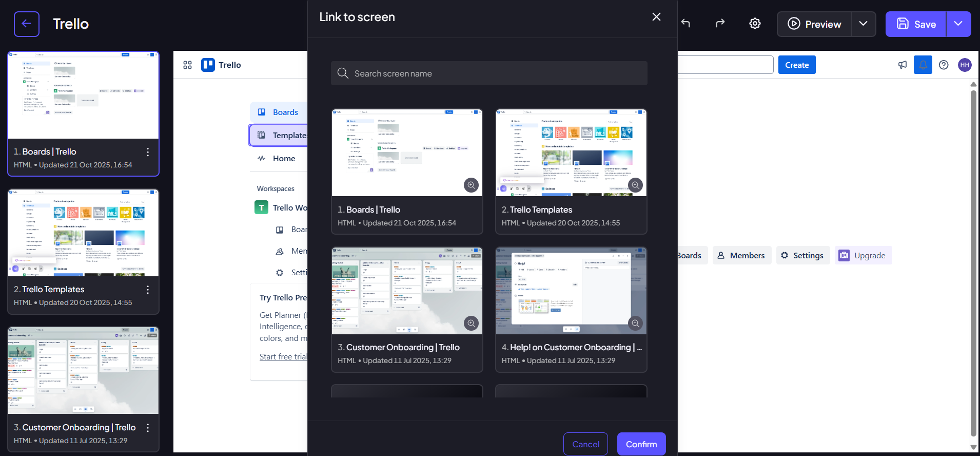Click the help question mark icon
The height and width of the screenshot is (456, 980).
click(944, 65)
